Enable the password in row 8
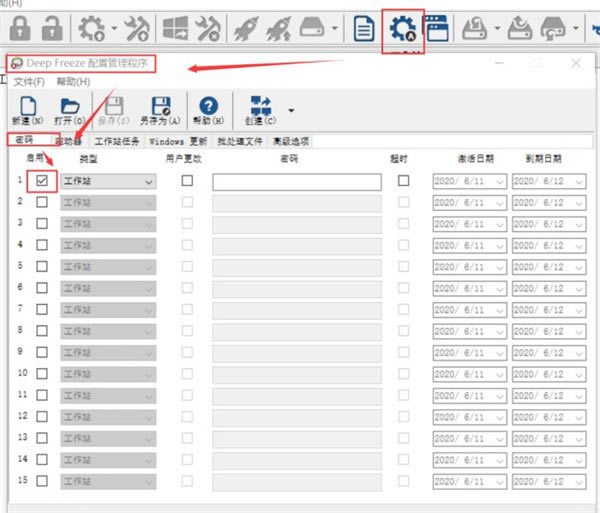 tap(42, 331)
